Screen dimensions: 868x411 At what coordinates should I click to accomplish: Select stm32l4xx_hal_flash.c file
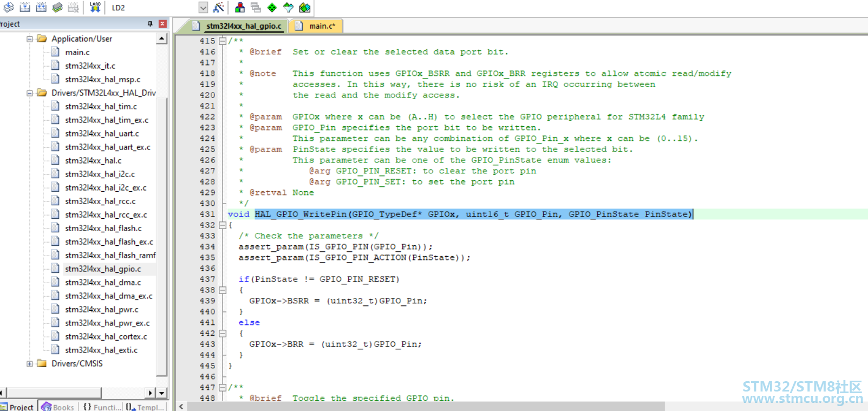pos(103,229)
